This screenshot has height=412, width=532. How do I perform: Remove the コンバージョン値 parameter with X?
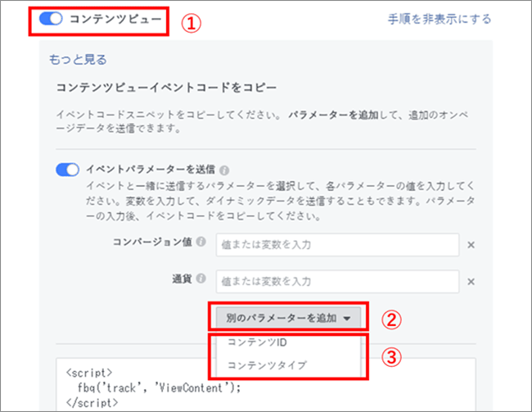[x=471, y=244]
